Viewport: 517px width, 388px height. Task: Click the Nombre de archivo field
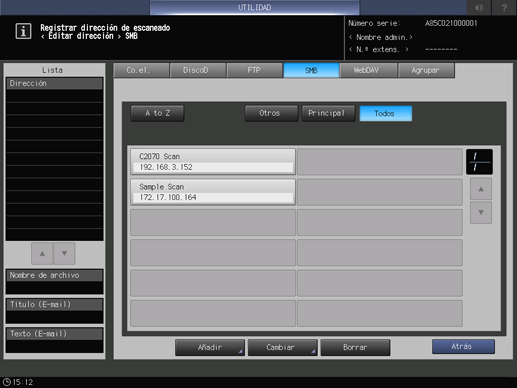54,281
